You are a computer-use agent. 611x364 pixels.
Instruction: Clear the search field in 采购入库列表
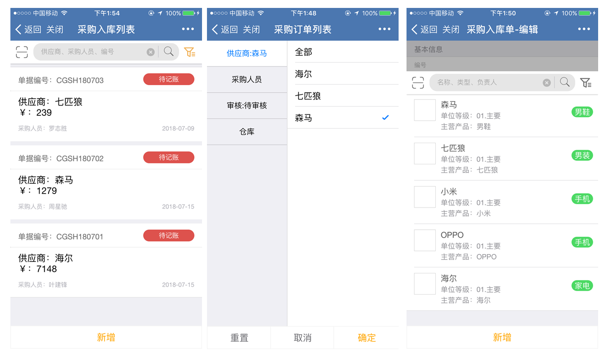pos(151,52)
